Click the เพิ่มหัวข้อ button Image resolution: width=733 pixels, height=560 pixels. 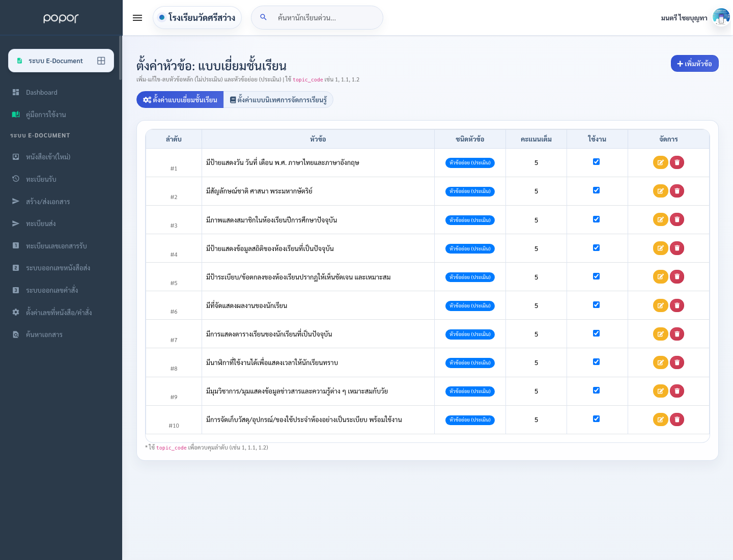[x=694, y=64]
